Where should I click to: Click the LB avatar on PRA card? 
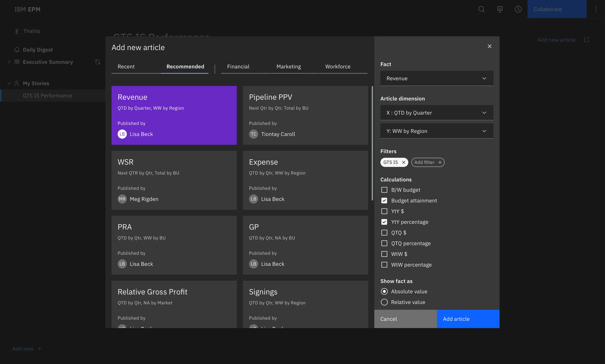pos(122,264)
